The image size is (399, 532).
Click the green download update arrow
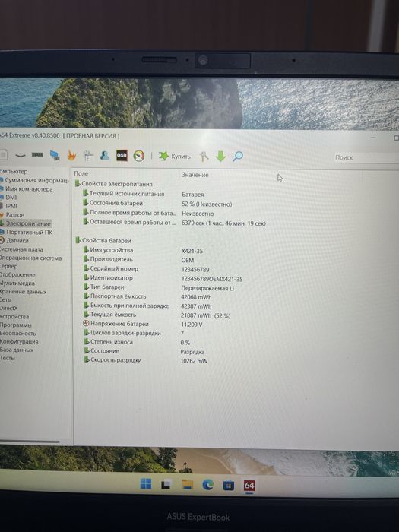(x=220, y=157)
